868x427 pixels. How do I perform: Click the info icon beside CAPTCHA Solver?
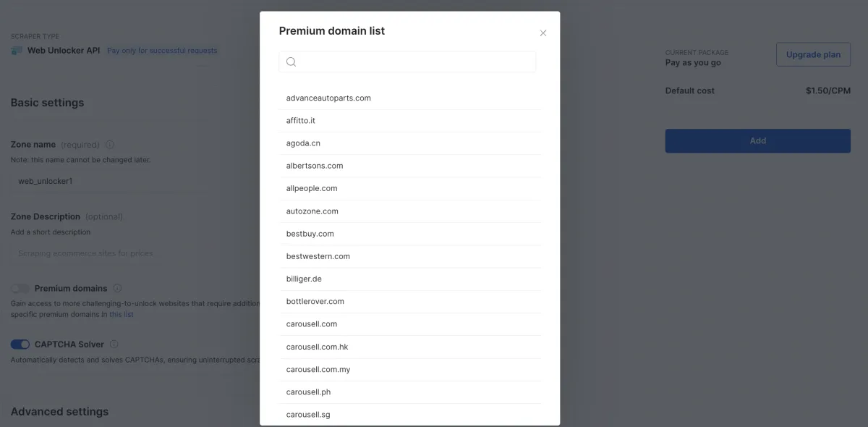(x=114, y=344)
